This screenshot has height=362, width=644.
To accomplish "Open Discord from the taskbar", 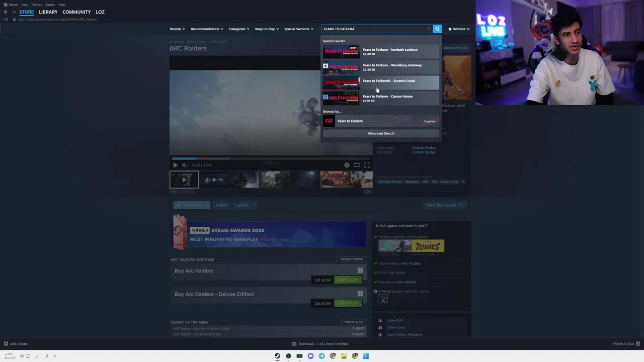I will [x=310, y=356].
